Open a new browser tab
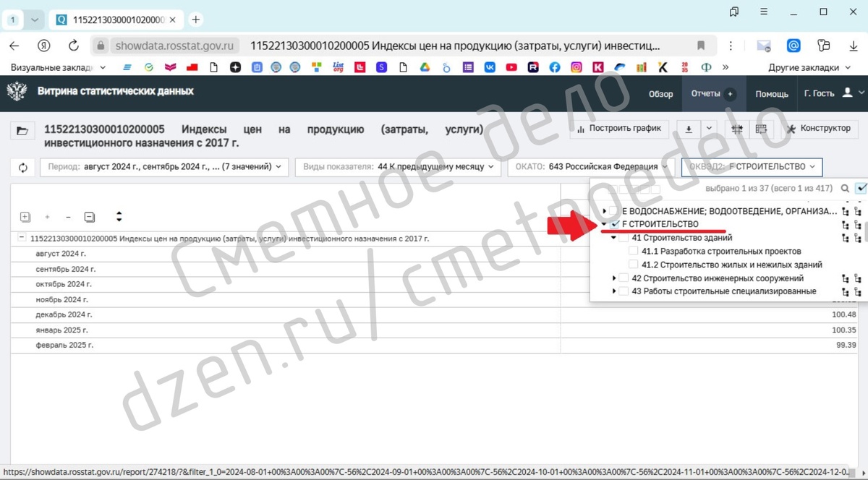The height and width of the screenshot is (480, 868). point(196,20)
